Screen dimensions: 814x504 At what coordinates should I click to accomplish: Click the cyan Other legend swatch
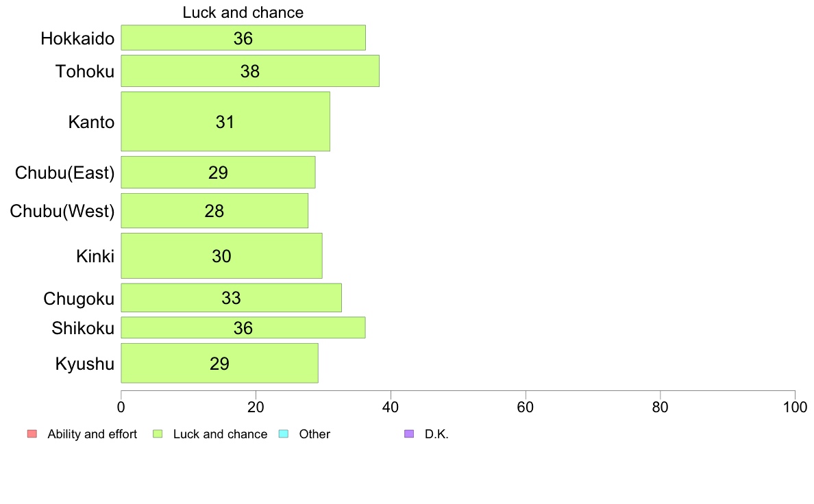tap(284, 434)
